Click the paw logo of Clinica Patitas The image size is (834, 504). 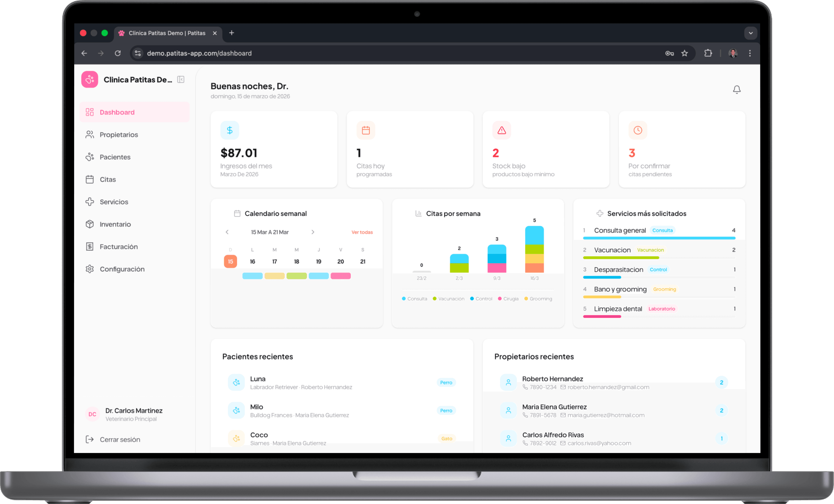coord(89,79)
